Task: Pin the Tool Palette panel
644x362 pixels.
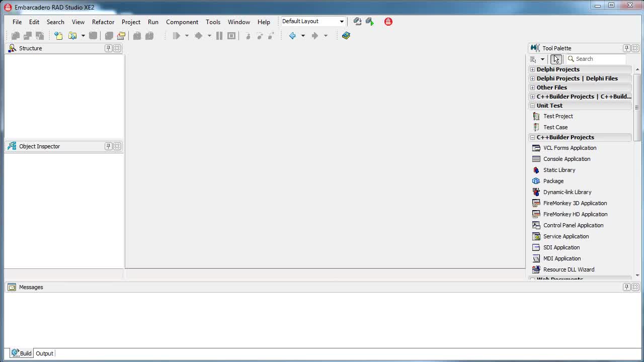Action: 626,48
